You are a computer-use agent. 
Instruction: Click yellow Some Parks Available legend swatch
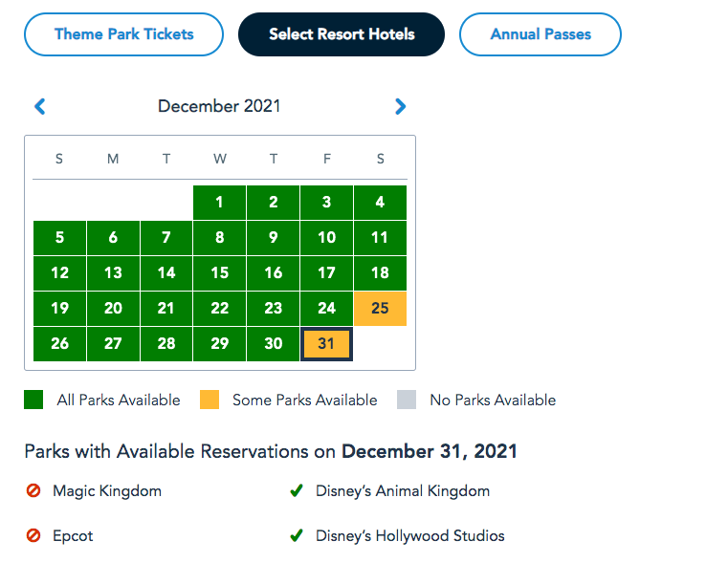click(210, 401)
